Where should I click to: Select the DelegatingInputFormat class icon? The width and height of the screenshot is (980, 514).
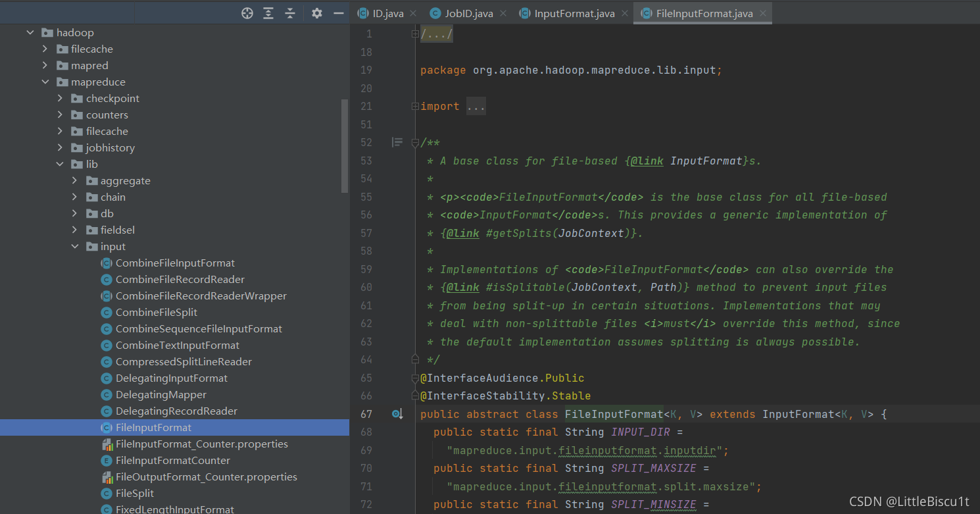pos(106,378)
